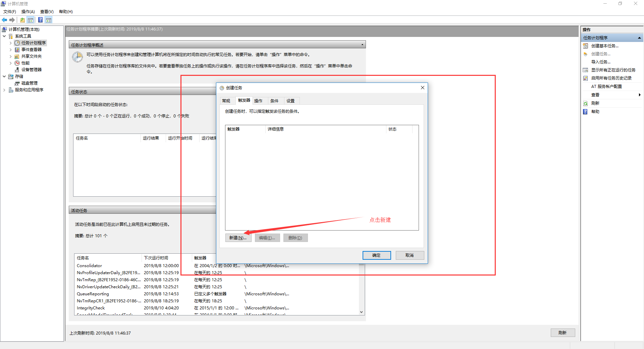Select the 触发器 tab in dialog
This screenshot has width=644, height=349.
coord(244,100)
